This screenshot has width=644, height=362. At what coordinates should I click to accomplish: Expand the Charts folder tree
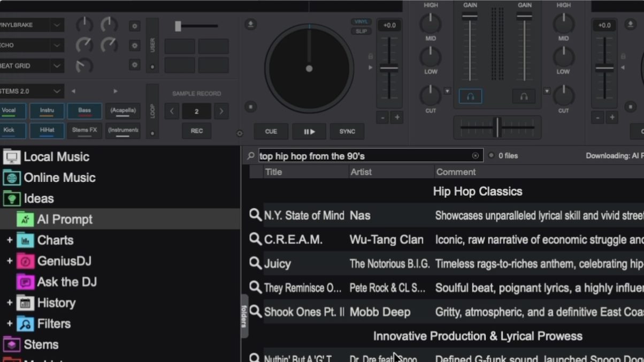coord(9,240)
